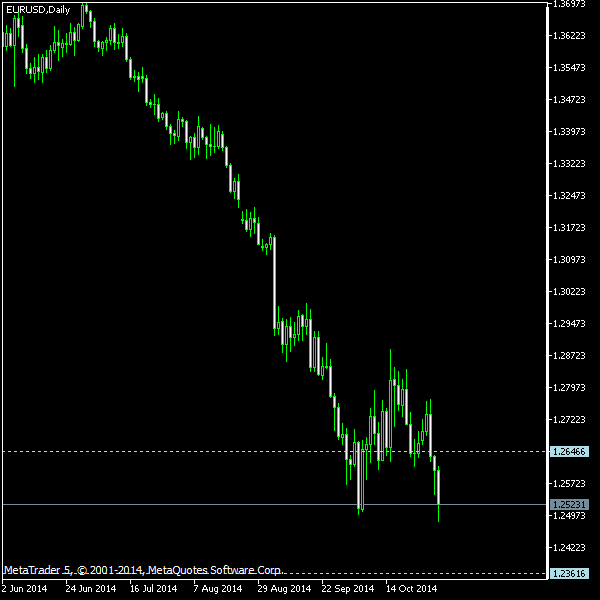Select the current price label 1.25231
The width and height of the screenshot is (600, 600).
569,504
